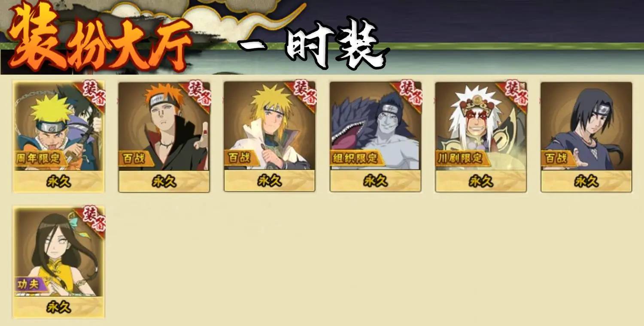644x326 pixels.
Task: Open the Jiraiya 川剧限定 costume card
Action: 481,137
